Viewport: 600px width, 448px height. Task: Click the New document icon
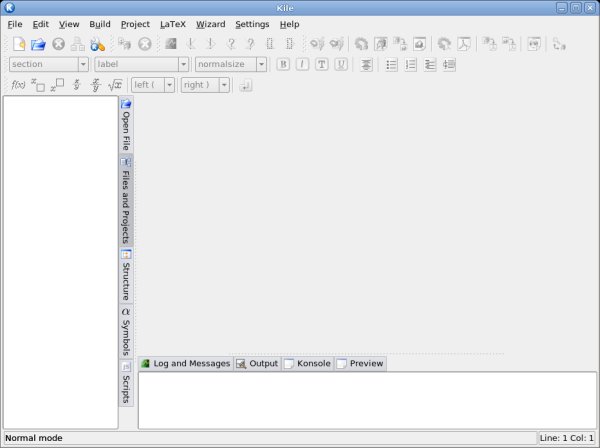tap(19, 44)
